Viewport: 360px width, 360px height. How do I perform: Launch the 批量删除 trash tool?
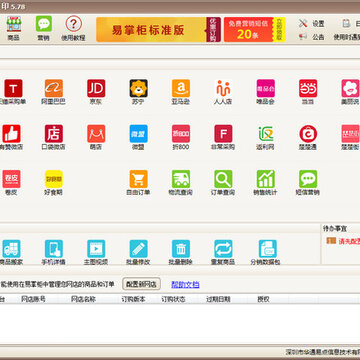181,249
